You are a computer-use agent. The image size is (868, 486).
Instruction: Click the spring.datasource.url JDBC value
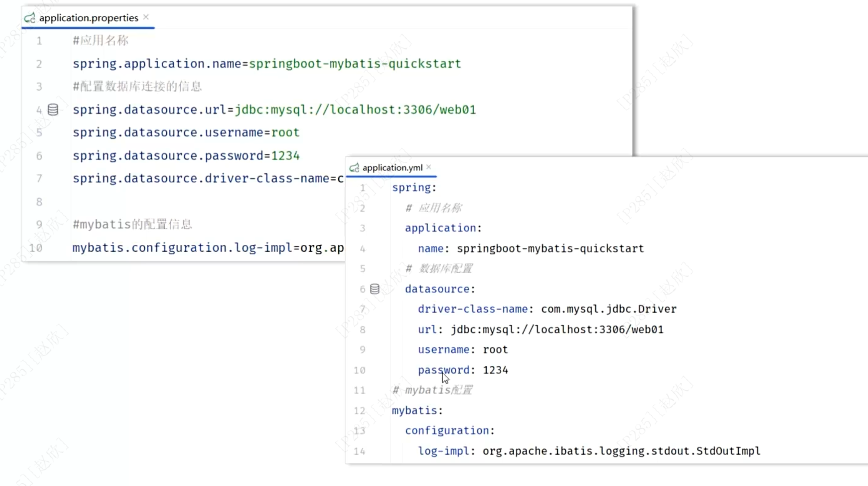tap(355, 110)
